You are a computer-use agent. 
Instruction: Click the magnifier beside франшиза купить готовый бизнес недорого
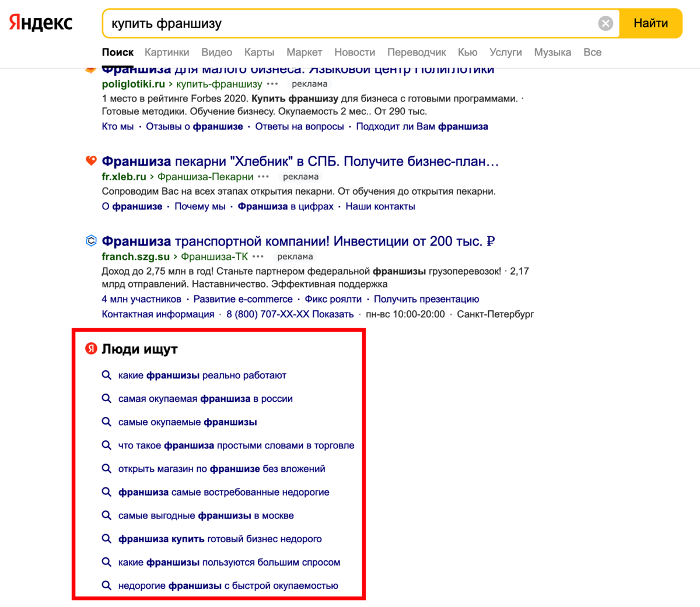coord(106,539)
